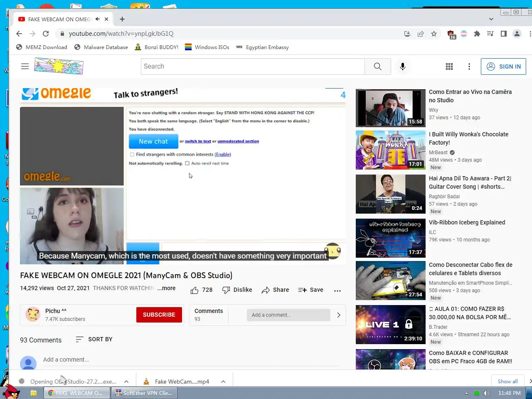Open the Hai Apna Dil guitar cover thumbnail
532x399 pixels.
coord(391,194)
